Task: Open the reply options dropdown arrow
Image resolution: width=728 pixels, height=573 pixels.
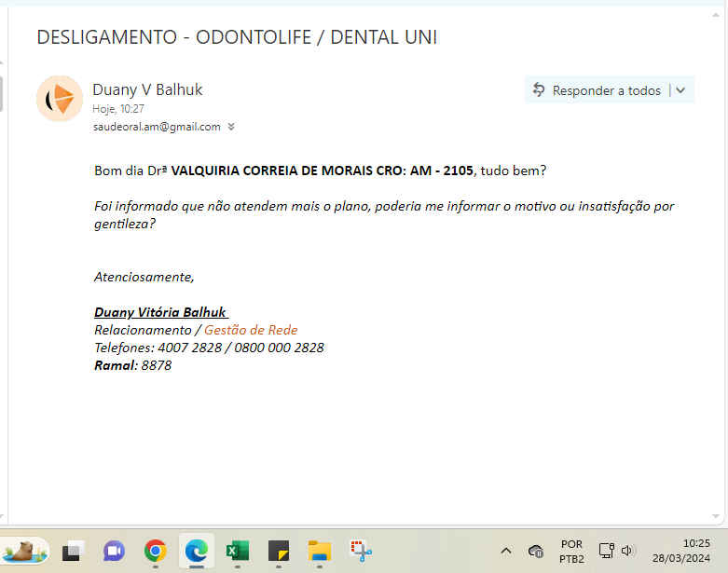Action: pos(680,90)
